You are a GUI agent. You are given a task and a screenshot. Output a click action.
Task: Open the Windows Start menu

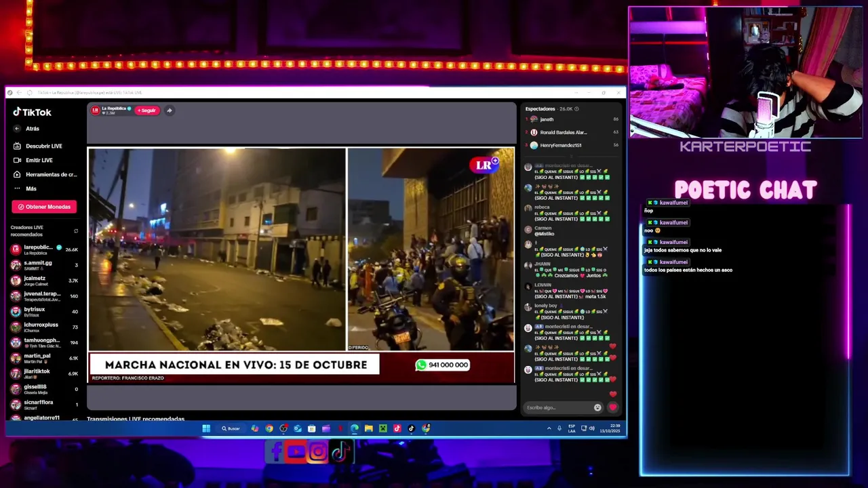(206, 428)
